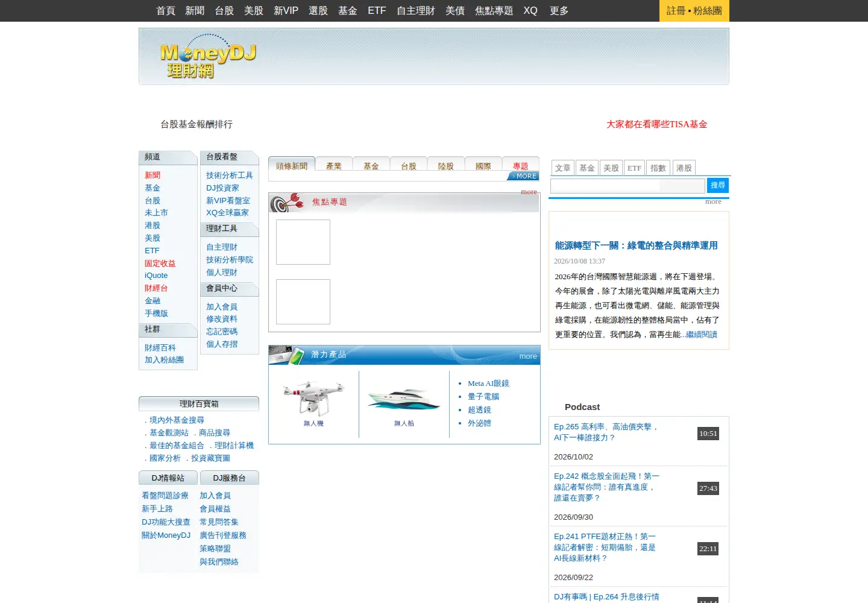Open the Meta AI眼鏡 product link

click(x=489, y=384)
